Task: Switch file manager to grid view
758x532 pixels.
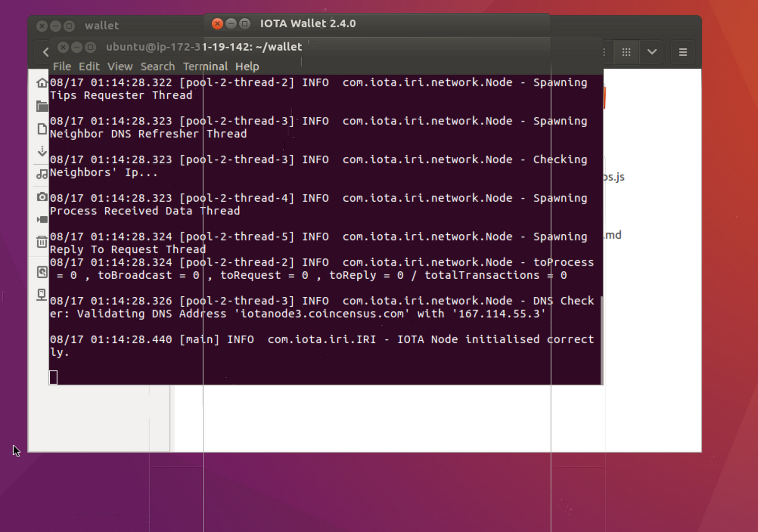Action: [x=626, y=52]
